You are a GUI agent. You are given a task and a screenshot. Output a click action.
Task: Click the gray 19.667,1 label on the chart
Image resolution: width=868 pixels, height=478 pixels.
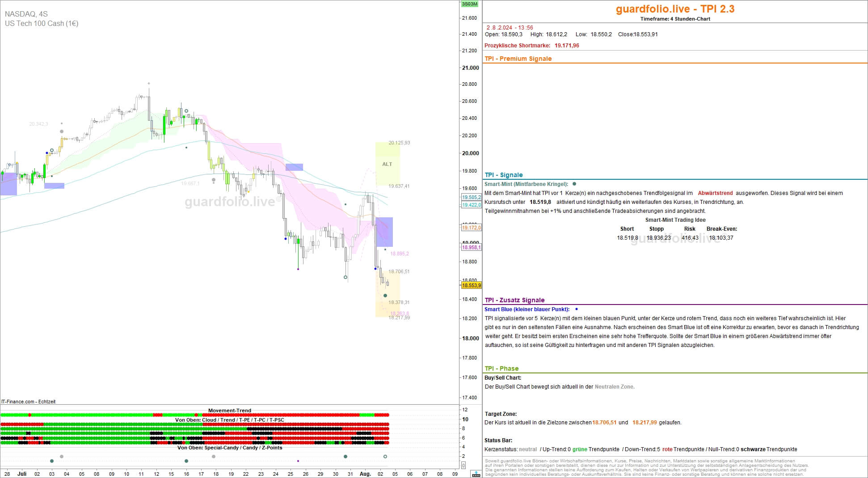point(190,183)
